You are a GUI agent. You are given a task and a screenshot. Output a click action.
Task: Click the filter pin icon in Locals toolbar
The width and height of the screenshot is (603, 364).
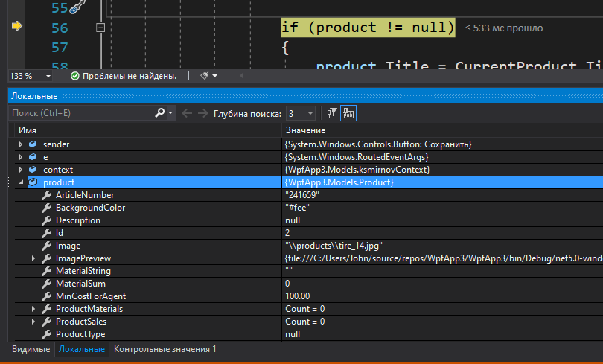pyautogui.click(x=332, y=113)
